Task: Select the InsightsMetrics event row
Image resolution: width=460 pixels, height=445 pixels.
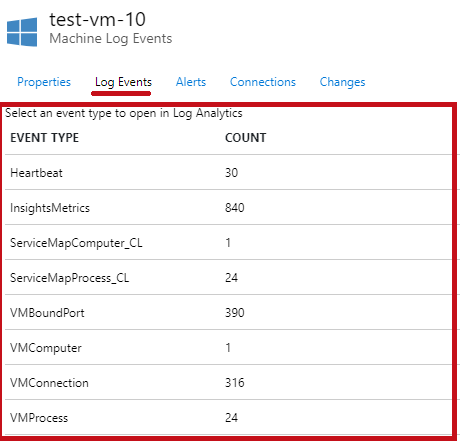Action: tap(228, 207)
